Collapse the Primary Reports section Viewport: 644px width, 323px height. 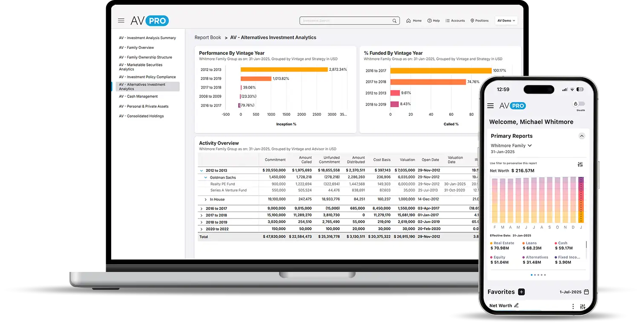581,136
